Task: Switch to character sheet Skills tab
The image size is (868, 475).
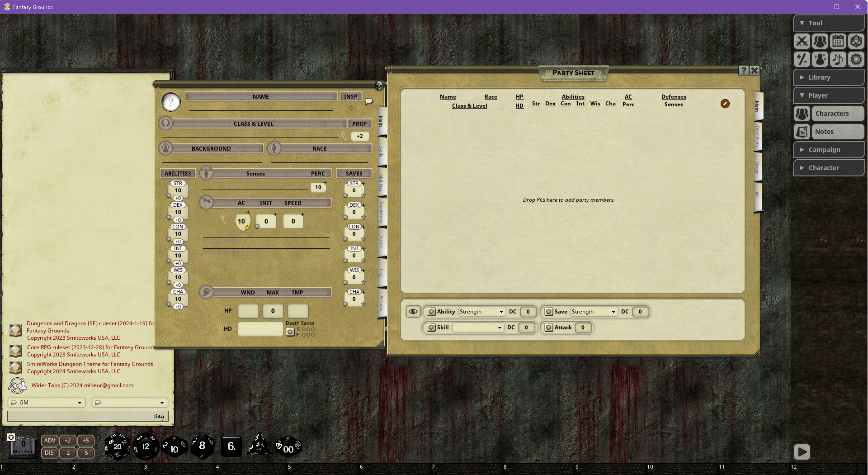Action: (381, 152)
